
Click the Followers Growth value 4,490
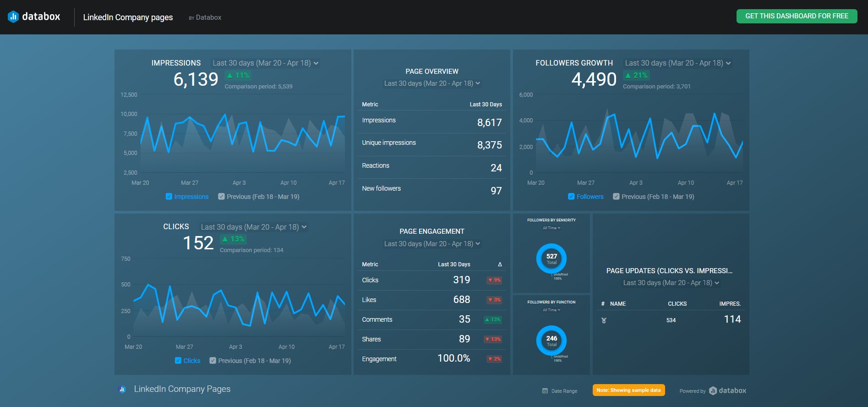pos(594,79)
